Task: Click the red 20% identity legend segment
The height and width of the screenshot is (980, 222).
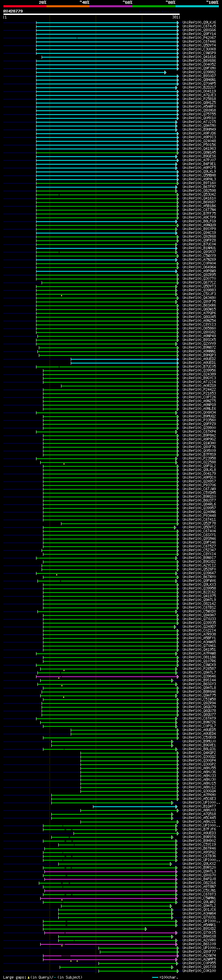Action: pyautogui.click(x=25, y=6)
